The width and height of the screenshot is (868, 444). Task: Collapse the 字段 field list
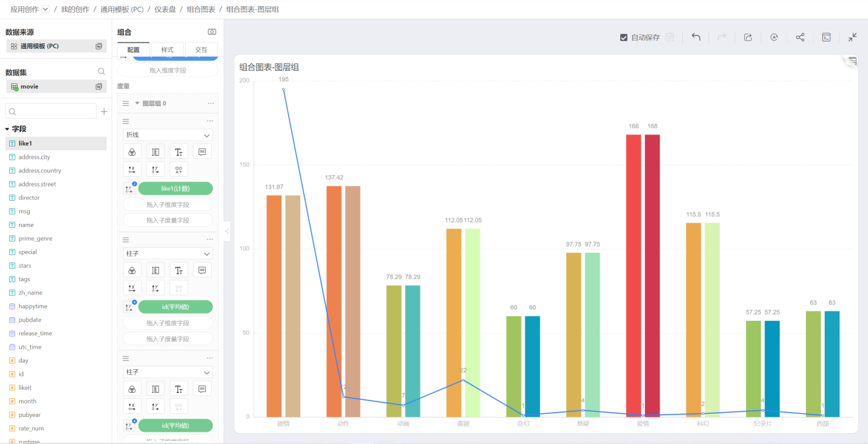pos(7,129)
